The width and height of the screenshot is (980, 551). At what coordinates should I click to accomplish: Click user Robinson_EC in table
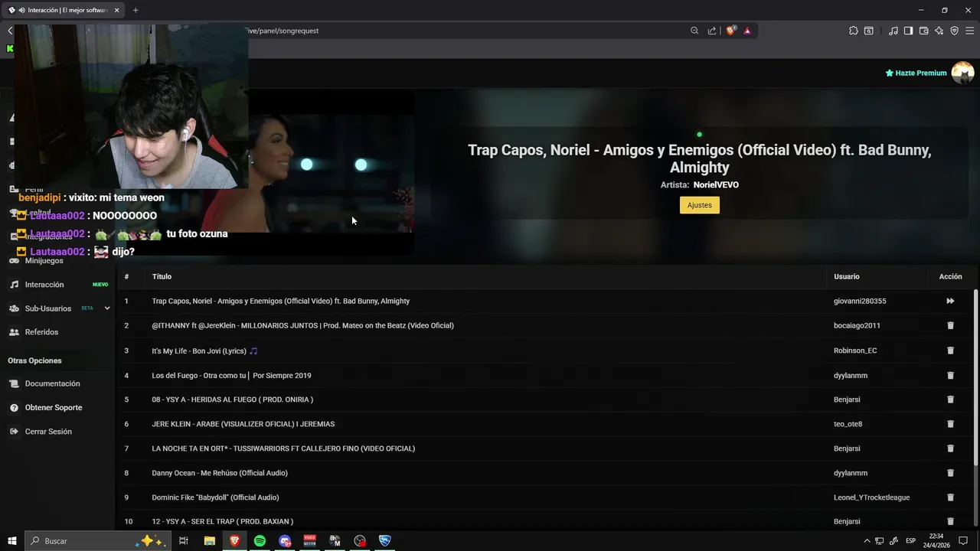coord(855,350)
